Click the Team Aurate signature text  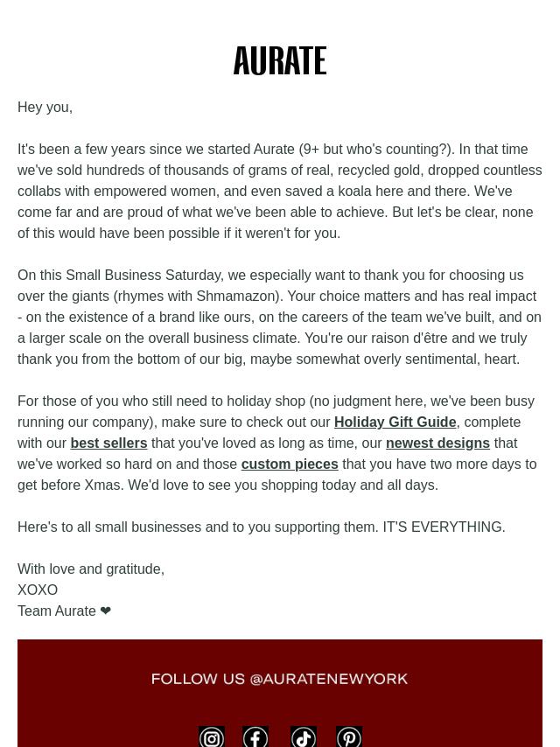pos(57,611)
